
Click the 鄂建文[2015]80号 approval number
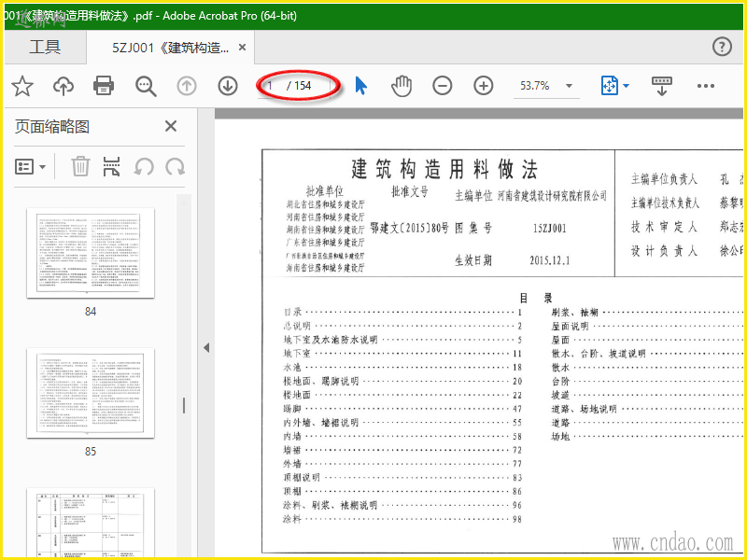pyautogui.click(x=409, y=228)
